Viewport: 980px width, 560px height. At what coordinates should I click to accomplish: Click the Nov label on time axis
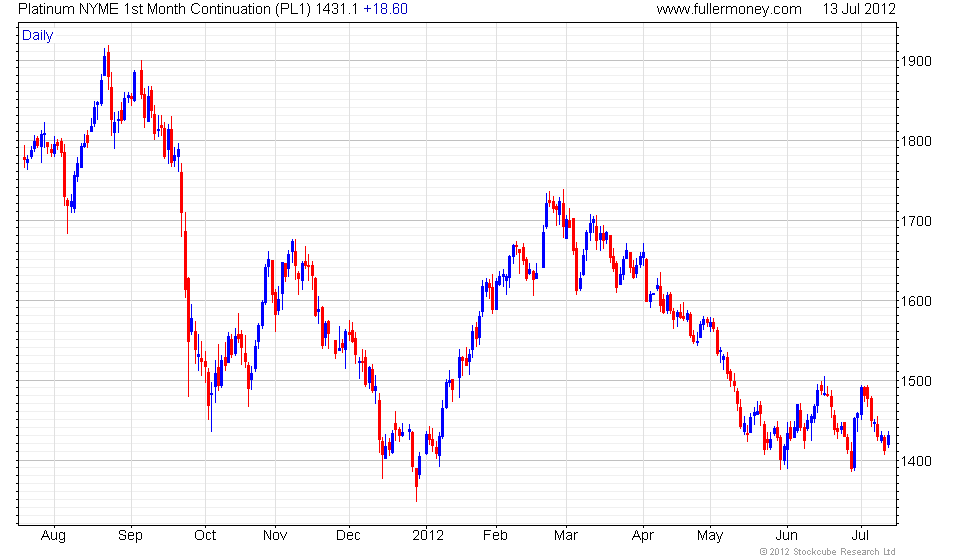tap(275, 536)
